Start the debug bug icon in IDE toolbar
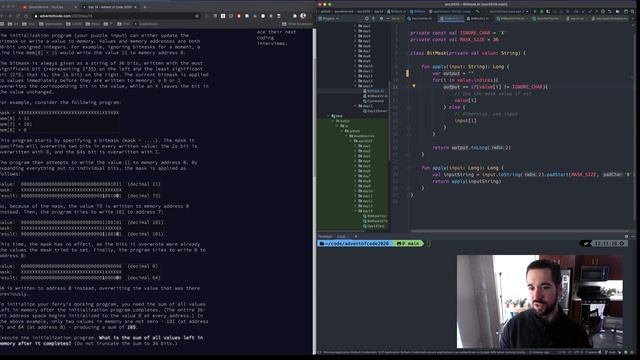Screen dimensions: 640x360 pos(542,11)
